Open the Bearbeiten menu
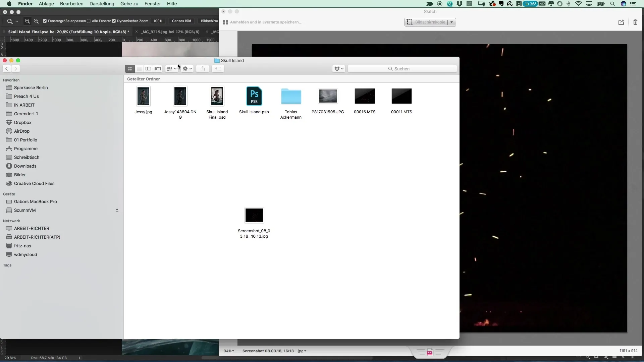This screenshot has width=644, height=362. click(x=71, y=4)
